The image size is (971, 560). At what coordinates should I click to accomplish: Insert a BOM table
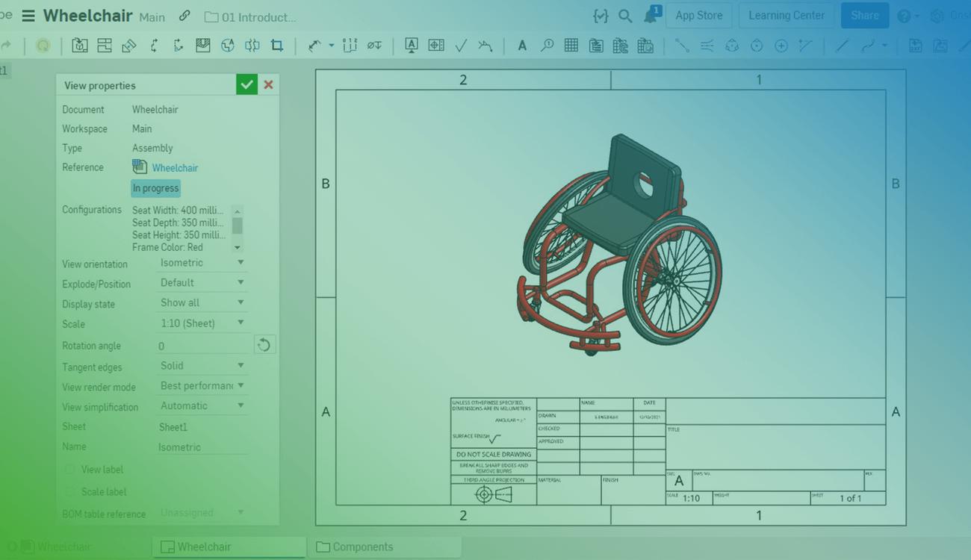click(596, 46)
